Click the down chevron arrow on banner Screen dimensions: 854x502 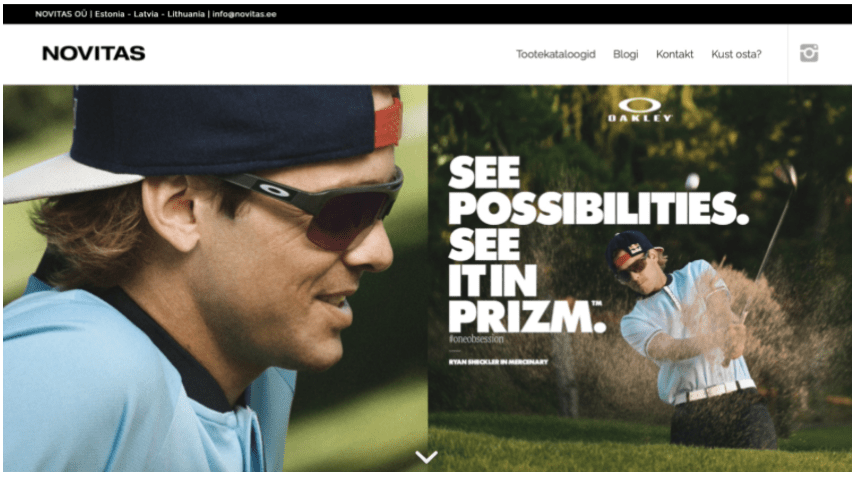click(426, 456)
